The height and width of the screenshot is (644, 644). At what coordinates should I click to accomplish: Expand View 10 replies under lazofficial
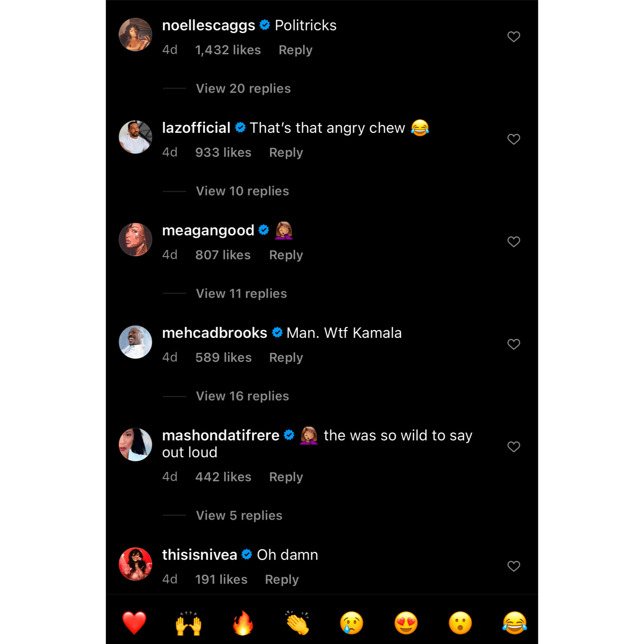(242, 191)
